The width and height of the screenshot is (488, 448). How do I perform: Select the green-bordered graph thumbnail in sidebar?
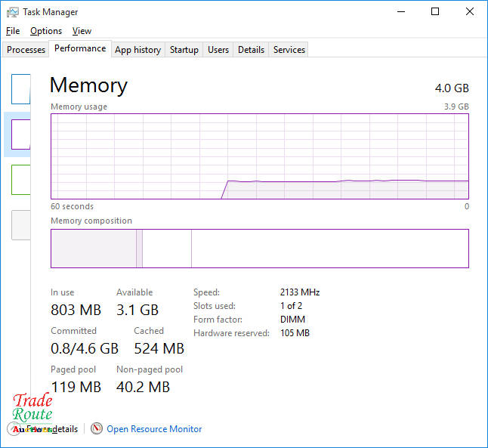pos(21,180)
